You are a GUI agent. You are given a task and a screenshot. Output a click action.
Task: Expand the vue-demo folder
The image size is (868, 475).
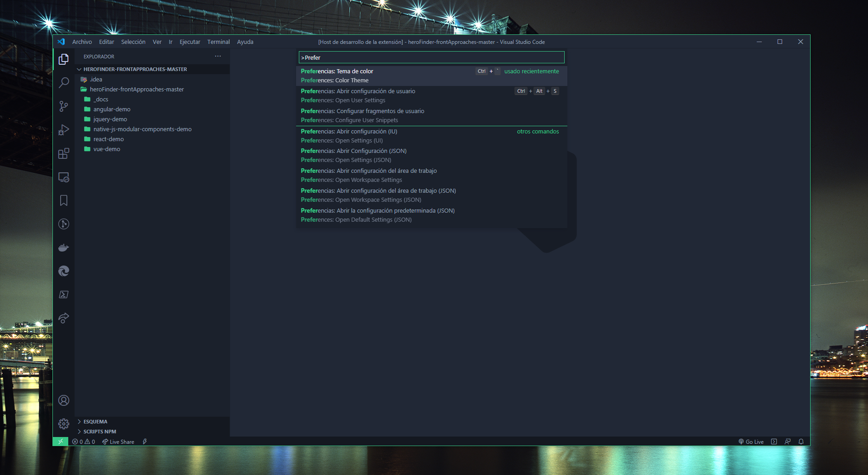tap(152, 149)
